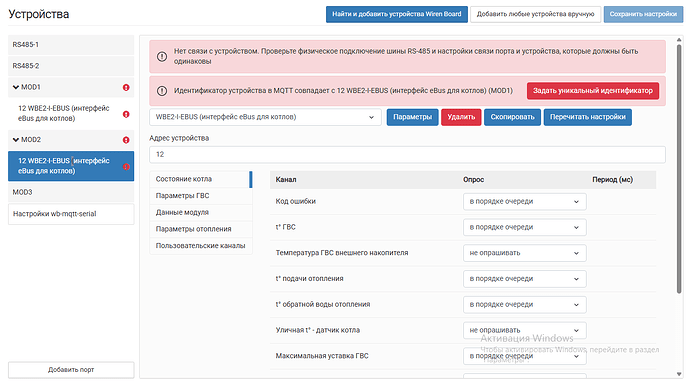Click Сохранить настройки button
690x381 pixels.
(643, 14)
